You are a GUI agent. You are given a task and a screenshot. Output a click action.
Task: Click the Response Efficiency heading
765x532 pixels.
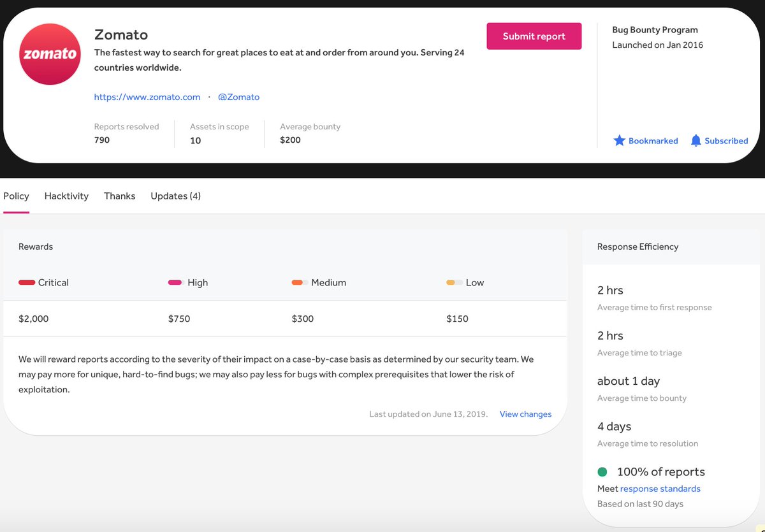637,247
